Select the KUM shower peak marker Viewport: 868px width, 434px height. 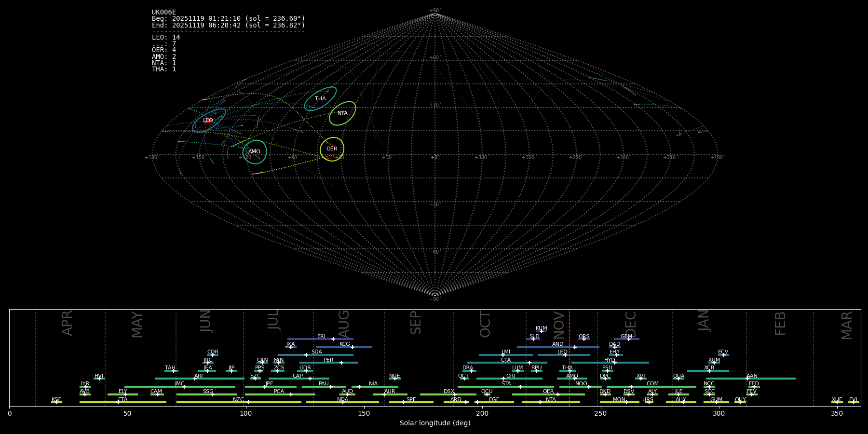coord(541,331)
